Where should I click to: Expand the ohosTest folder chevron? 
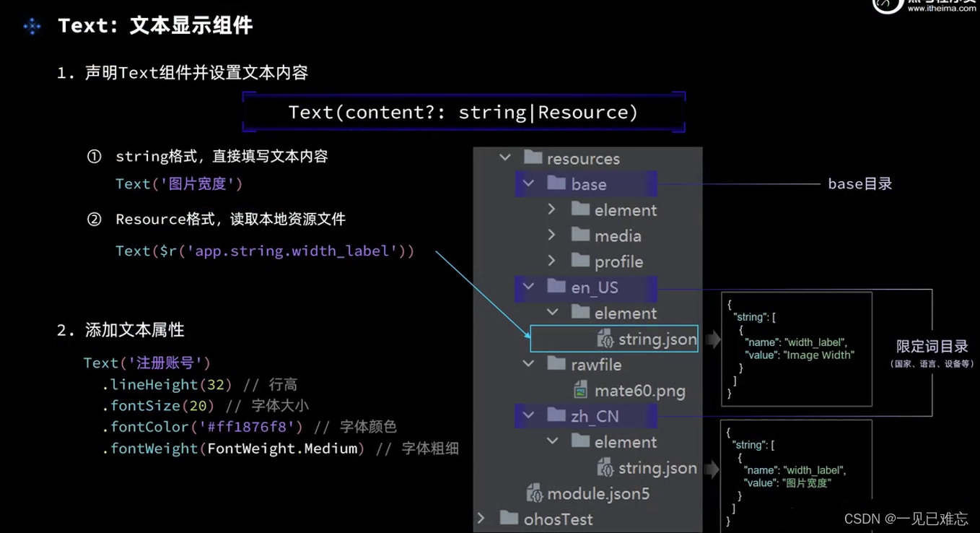(x=481, y=518)
